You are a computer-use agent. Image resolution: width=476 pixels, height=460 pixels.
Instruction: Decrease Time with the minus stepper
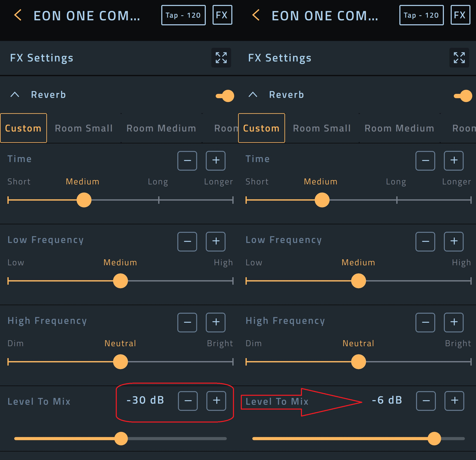187,161
